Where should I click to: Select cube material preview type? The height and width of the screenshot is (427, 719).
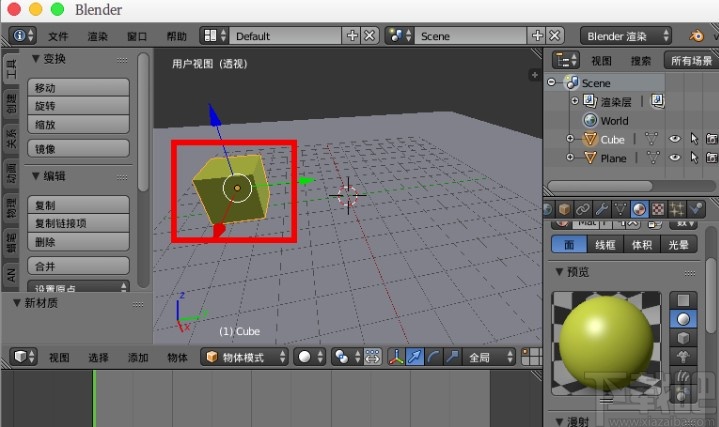coord(683,338)
